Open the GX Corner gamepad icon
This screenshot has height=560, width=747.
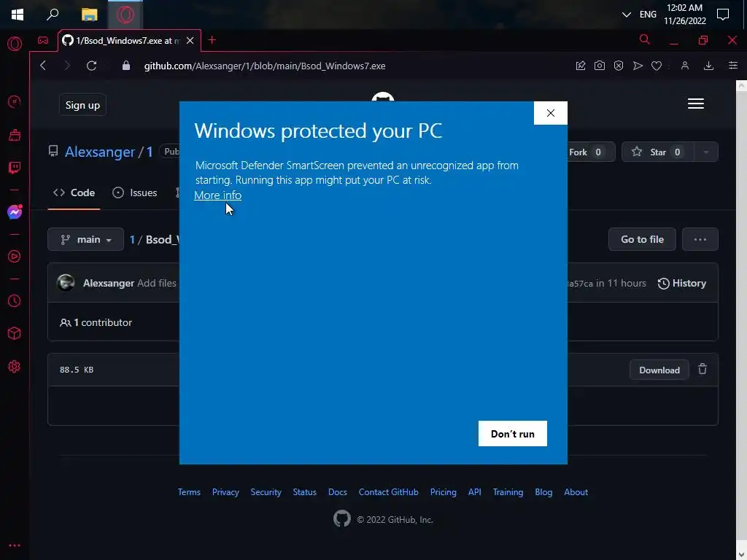tap(43, 41)
